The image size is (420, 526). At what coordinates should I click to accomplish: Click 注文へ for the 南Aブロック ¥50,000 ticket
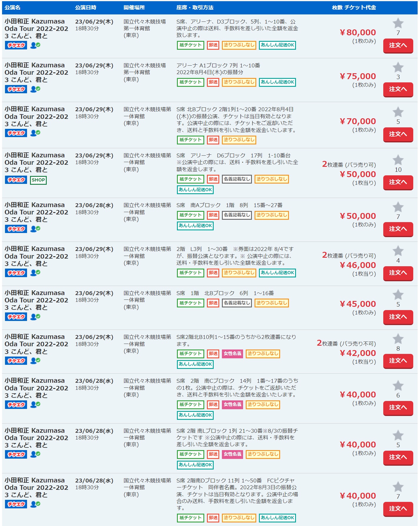coord(398,229)
